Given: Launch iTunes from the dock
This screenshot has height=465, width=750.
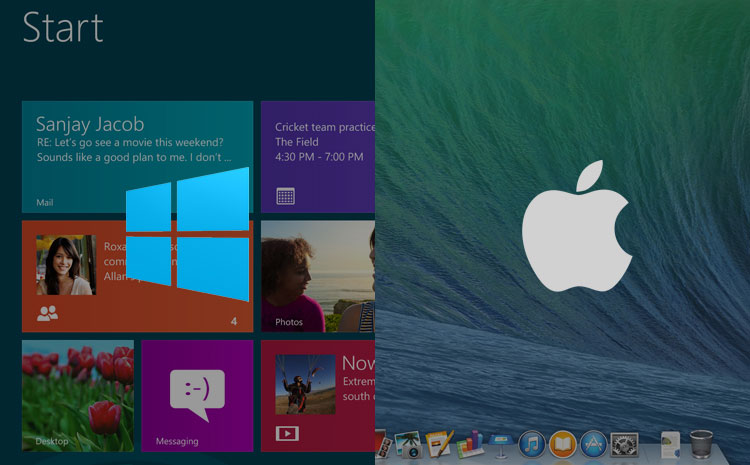Looking at the screenshot, I should pos(531,444).
